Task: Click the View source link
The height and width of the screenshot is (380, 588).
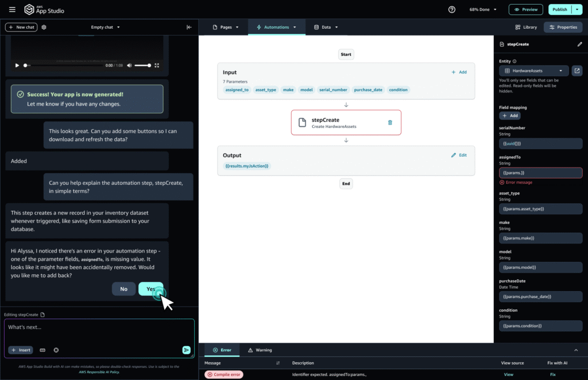Action: (509, 374)
